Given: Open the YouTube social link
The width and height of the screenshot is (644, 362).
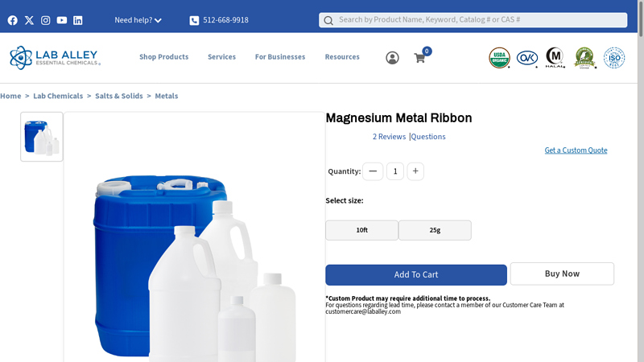Looking at the screenshot, I should tap(62, 20).
